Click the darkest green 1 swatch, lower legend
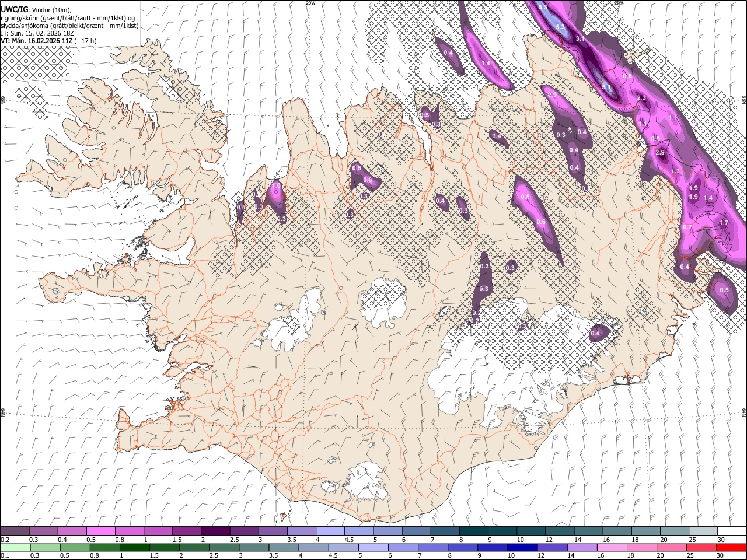This screenshot has width=747, height=560. tap(135, 547)
